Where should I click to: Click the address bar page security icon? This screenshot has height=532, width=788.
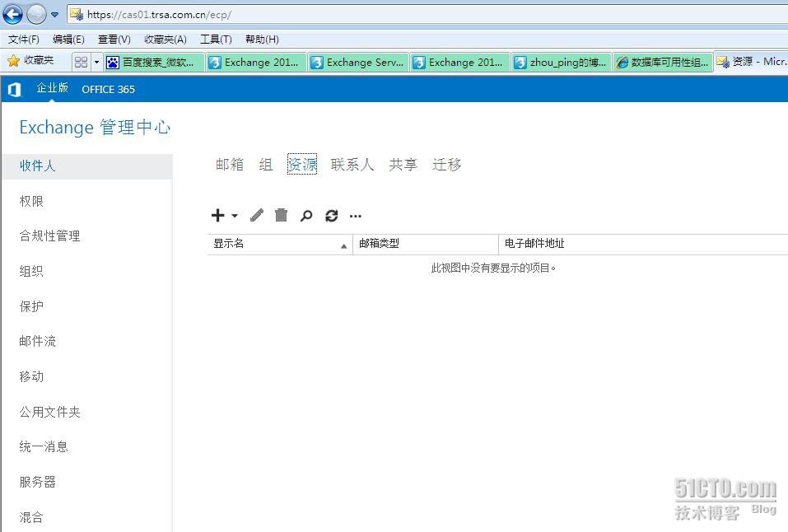77,15
